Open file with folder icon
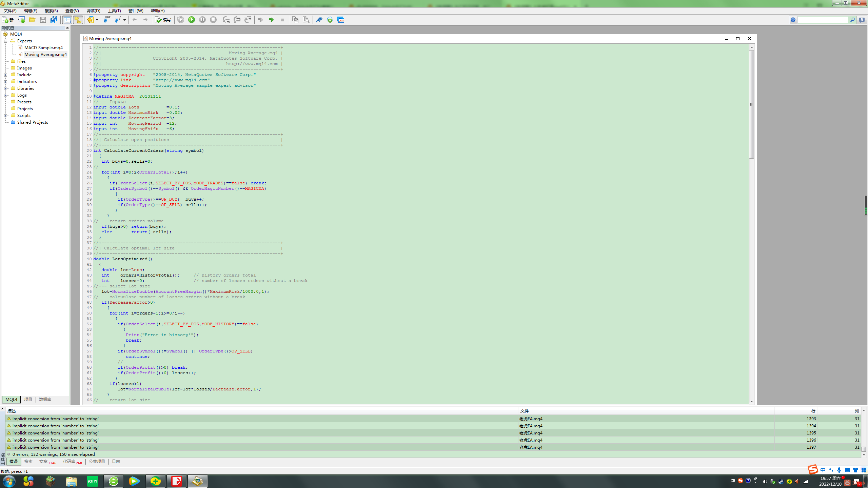The image size is (868, 488). tap(32, 20)
